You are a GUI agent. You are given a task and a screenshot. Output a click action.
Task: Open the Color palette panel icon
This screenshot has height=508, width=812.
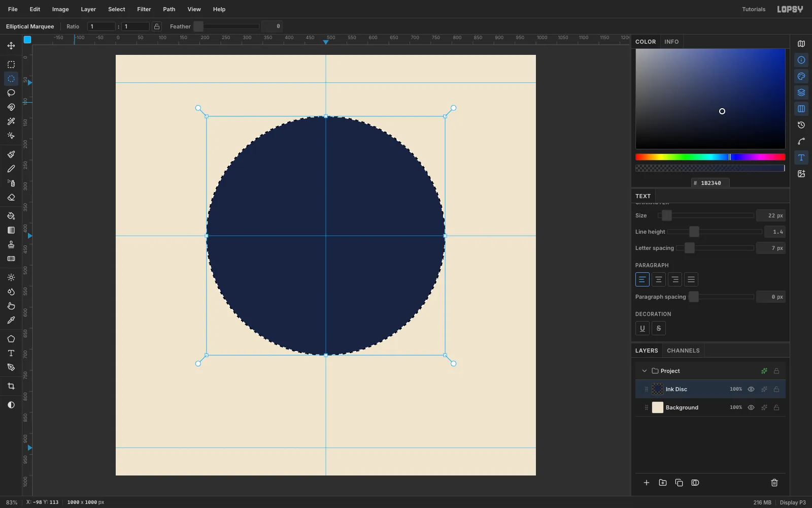(801, 76)
